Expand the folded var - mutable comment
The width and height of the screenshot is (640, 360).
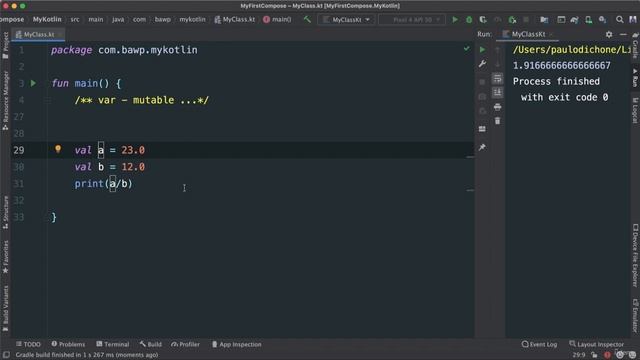[141, 100]
